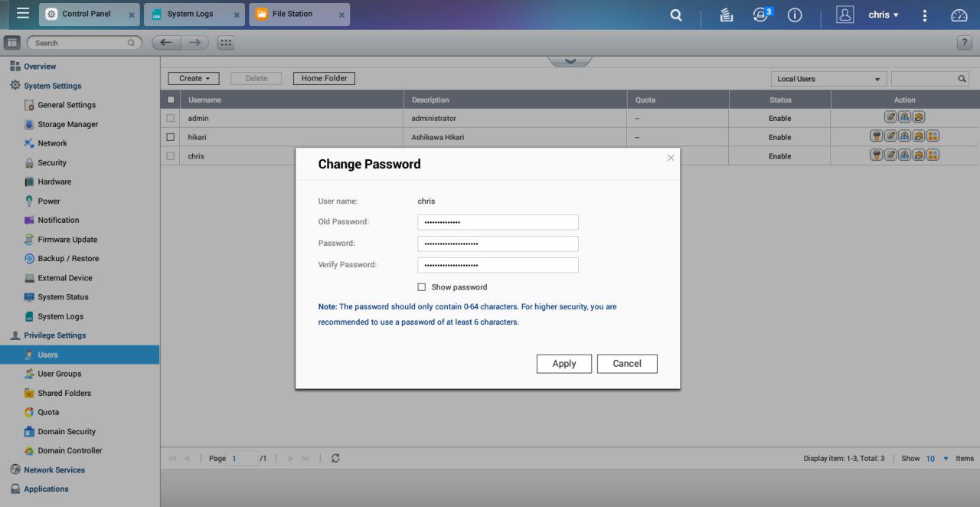The image size is (980, 507).
Task: Click the help question mark button
Action: (964, 43)
